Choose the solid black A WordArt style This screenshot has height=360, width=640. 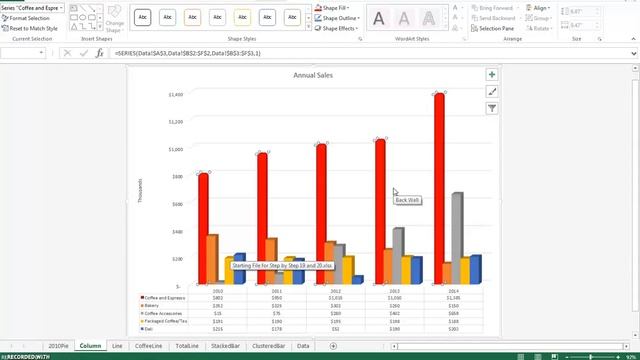pyautogui.click(x=379, y=18)
